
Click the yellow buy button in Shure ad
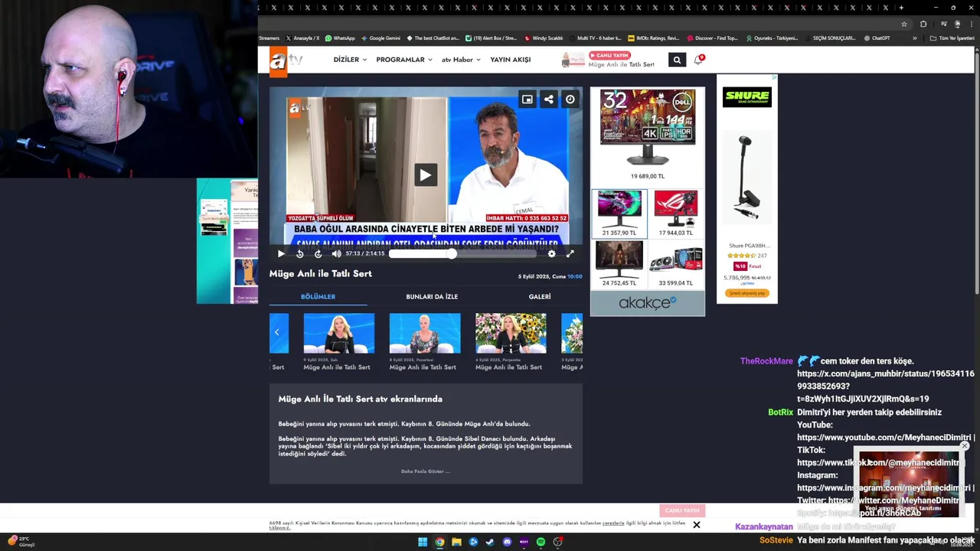click(x=746, y=293)
